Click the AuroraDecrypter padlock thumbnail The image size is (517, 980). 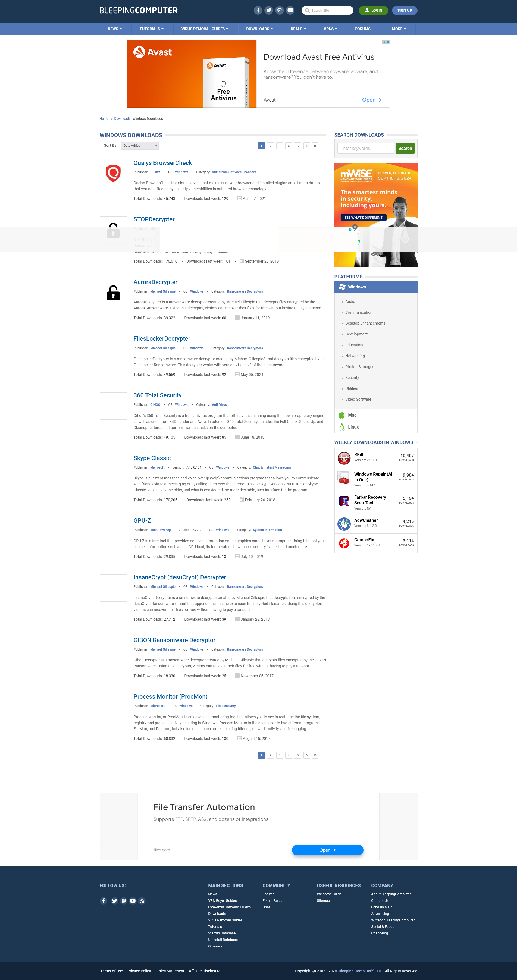tap(113, 293)
